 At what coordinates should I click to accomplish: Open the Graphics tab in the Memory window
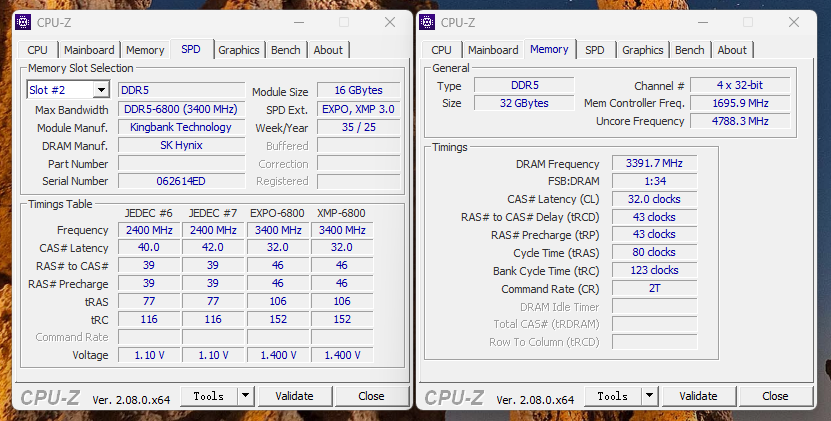click(x=642, y=50)
